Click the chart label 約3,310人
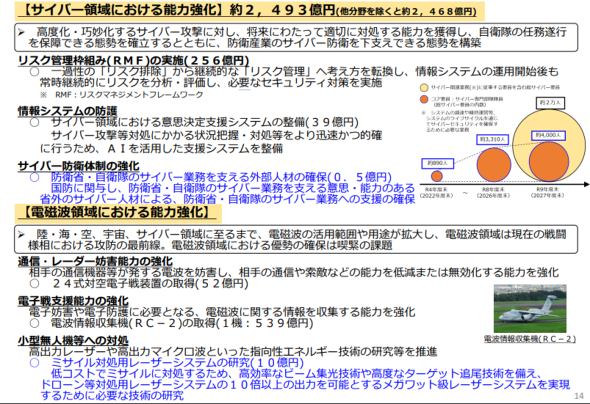The width and height of the screenshot is (590, 404). [493, 139]
